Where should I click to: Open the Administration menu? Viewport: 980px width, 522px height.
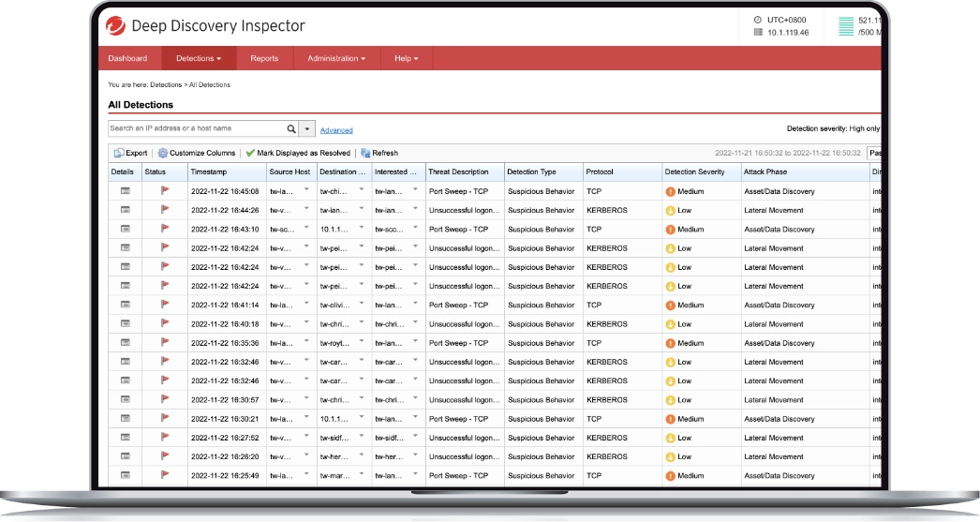click(x=336, y=58)
